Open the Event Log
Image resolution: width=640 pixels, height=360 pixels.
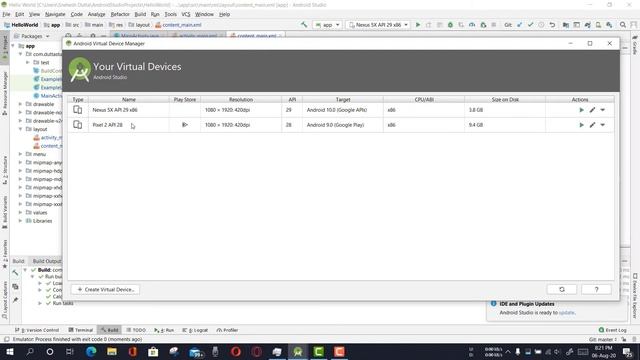pos(613,330)
